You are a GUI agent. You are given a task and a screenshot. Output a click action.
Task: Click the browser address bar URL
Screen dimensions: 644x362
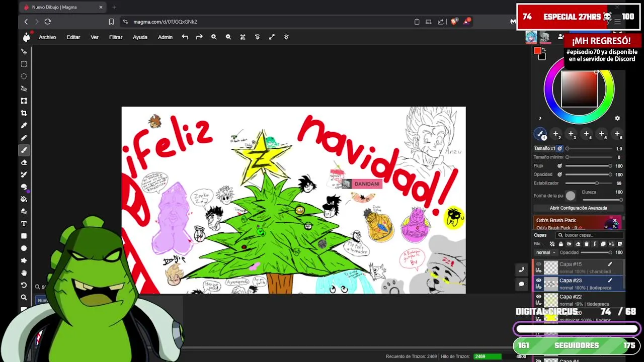click(x=165, y=22)
